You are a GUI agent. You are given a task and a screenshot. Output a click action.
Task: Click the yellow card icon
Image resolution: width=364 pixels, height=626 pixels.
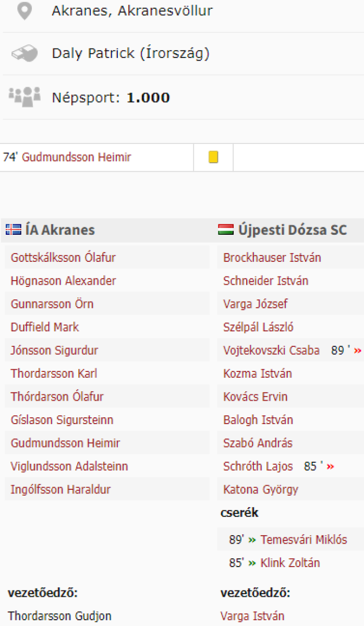[x=213, y=157]
